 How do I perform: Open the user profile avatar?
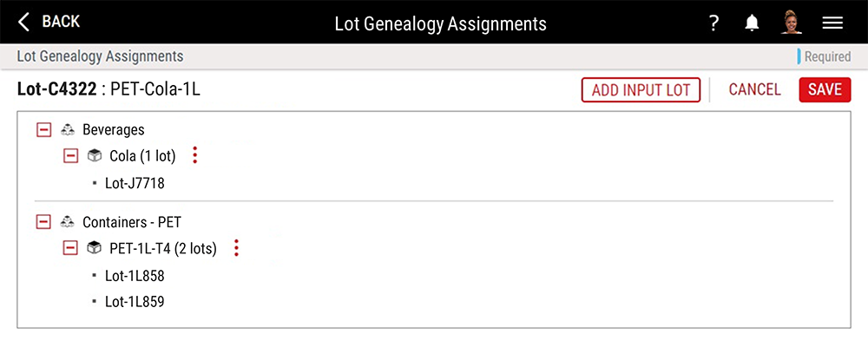[792, 23]
